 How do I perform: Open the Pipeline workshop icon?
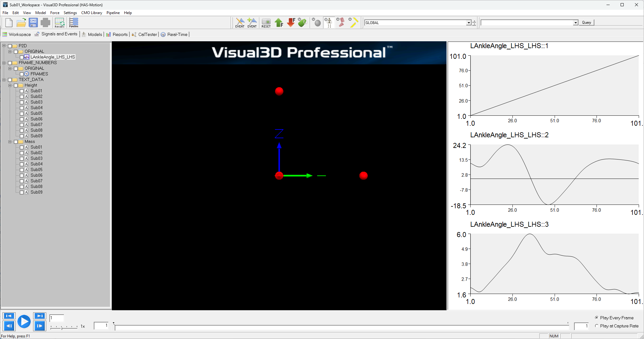point(74,23)
